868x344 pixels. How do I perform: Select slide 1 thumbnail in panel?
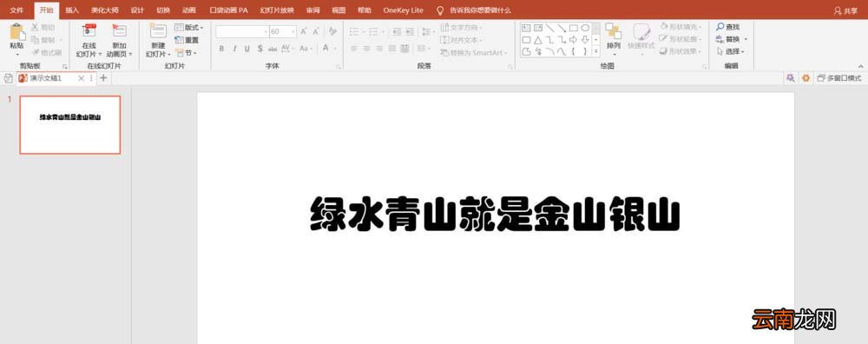(69, 124)
